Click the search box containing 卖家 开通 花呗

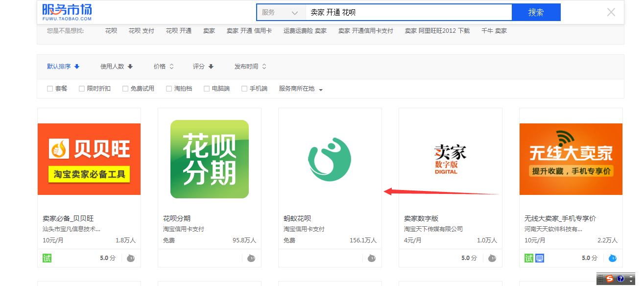click(x=408, y=13)
